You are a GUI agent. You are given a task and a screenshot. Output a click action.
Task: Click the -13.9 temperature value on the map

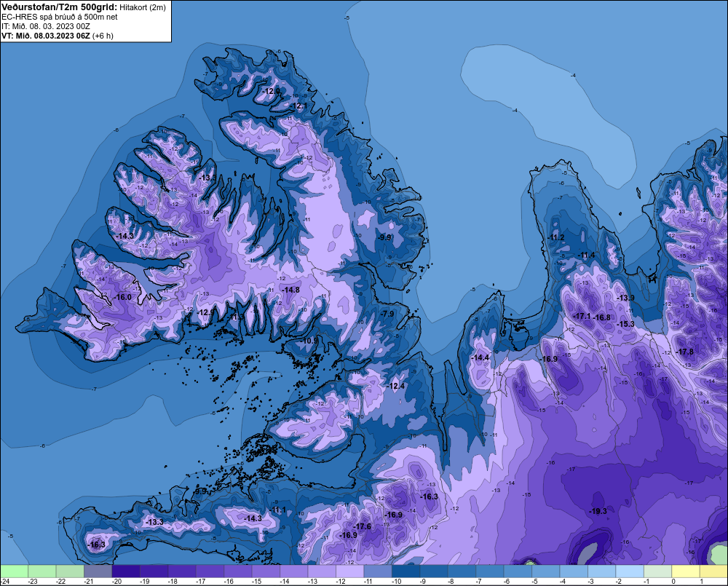[x=626, y=298]
